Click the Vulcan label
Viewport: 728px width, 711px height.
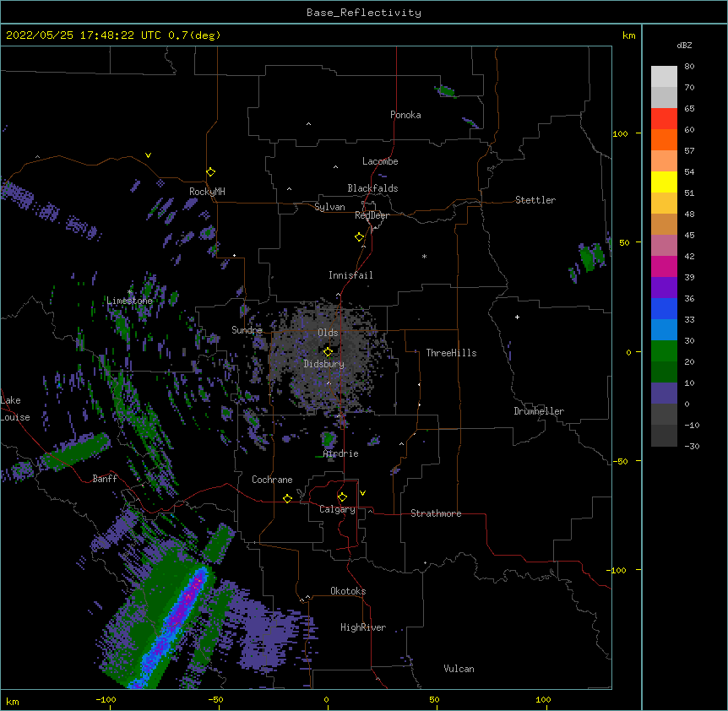point(459,669)
